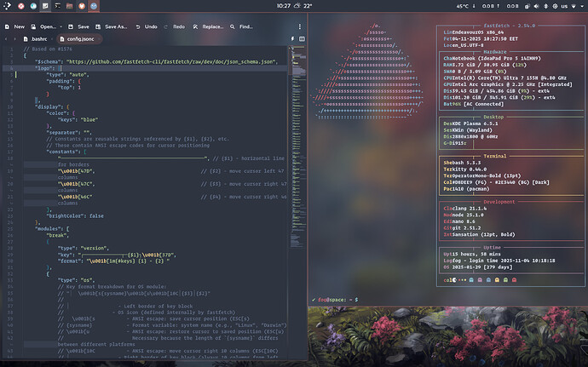This screenshot has width=588, height=367.
Task: Click the Redo toolbar button
Action: point(175,26)
